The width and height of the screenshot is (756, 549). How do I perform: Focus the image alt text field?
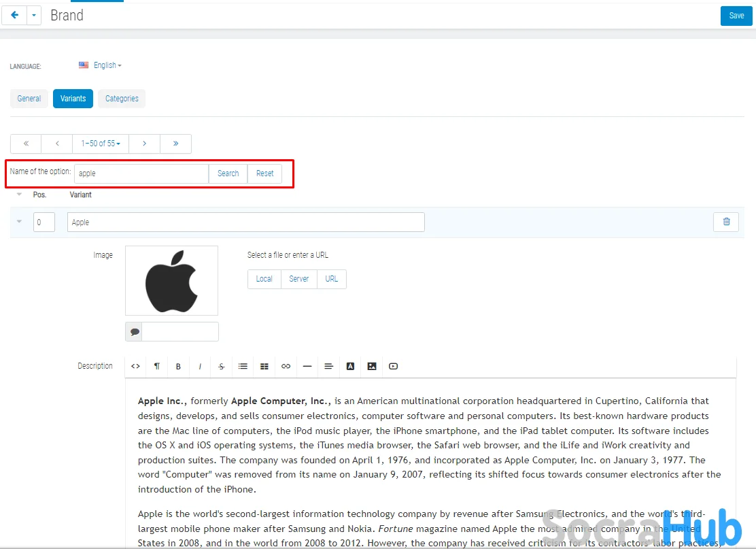click(180, 331)
